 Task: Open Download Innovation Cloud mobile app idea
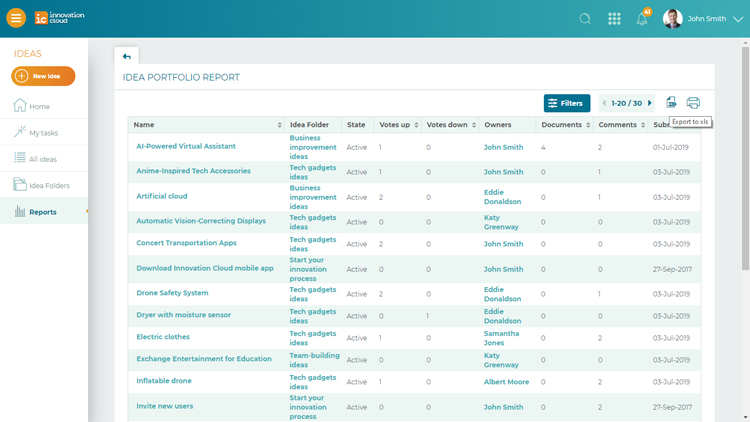[205, 268]
